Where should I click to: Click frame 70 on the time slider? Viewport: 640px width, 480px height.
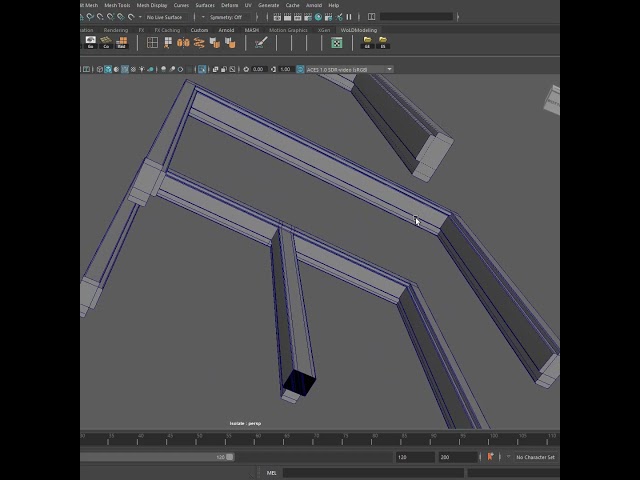(316, 439)
